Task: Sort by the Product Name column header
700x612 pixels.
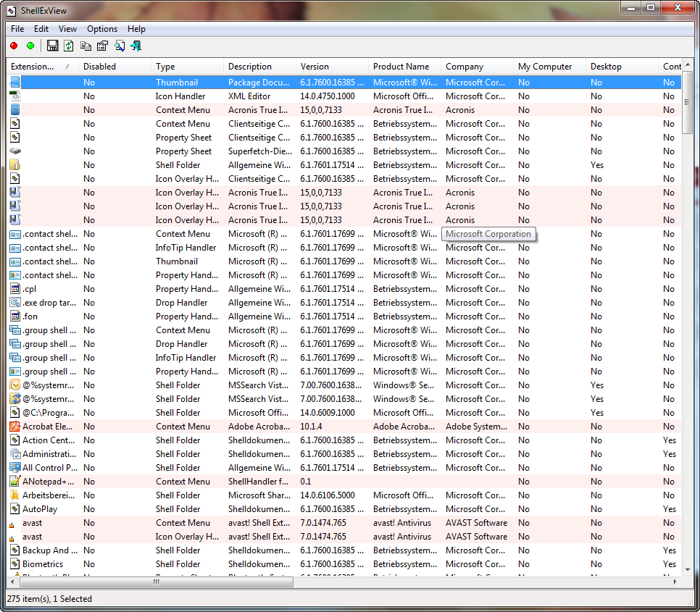Action: 404,67
